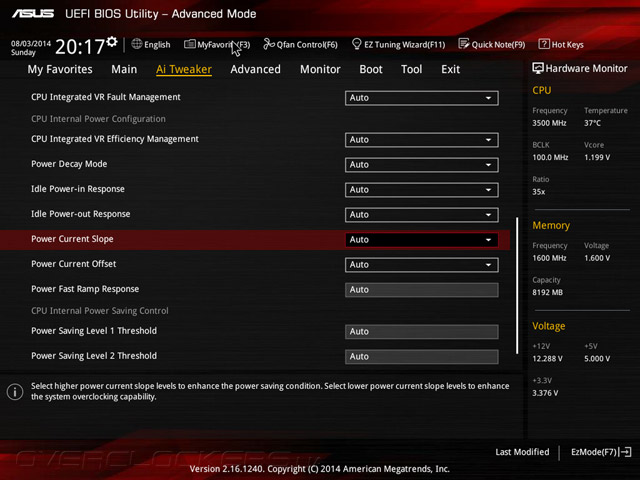Open the Idle Power-out Response dropdown

point(422,215)
